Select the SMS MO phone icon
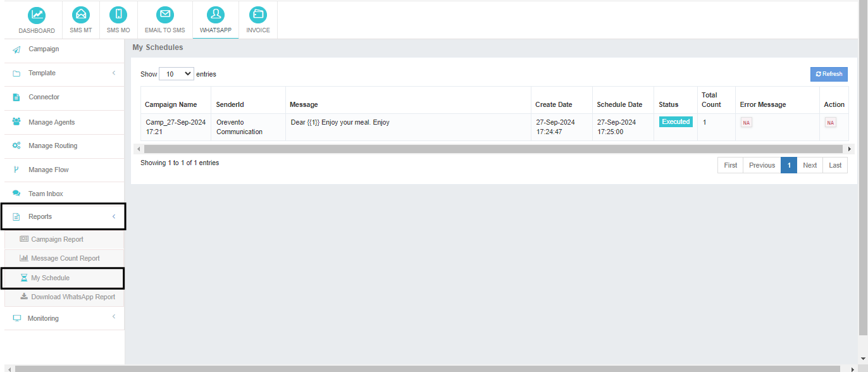Image resolution: width=868 pixels, height=372 pixels. [118, 15]
